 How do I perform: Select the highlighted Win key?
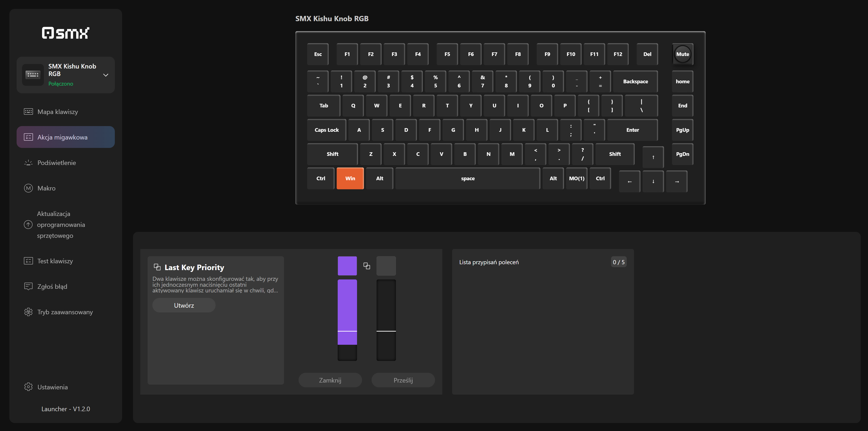(x=350, y=178)
